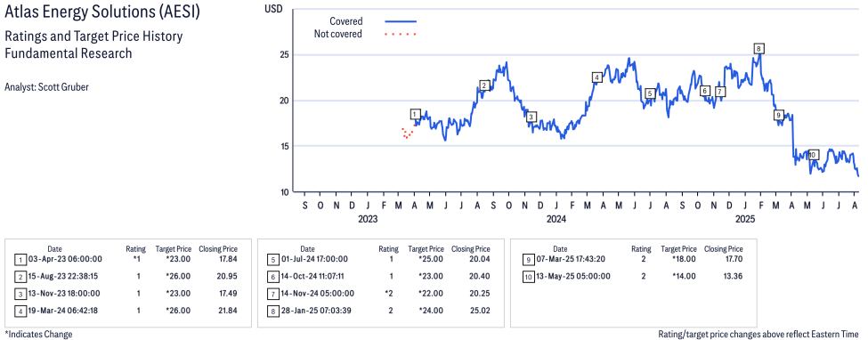Click target price *24.00
868x340 pixels.
point(431,311)
